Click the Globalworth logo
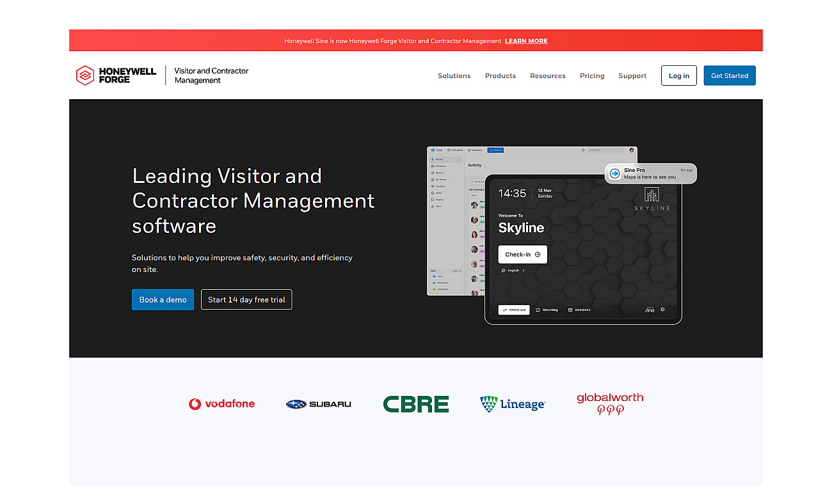Screen dimensions: 832x504 click(x=610, y=404)
